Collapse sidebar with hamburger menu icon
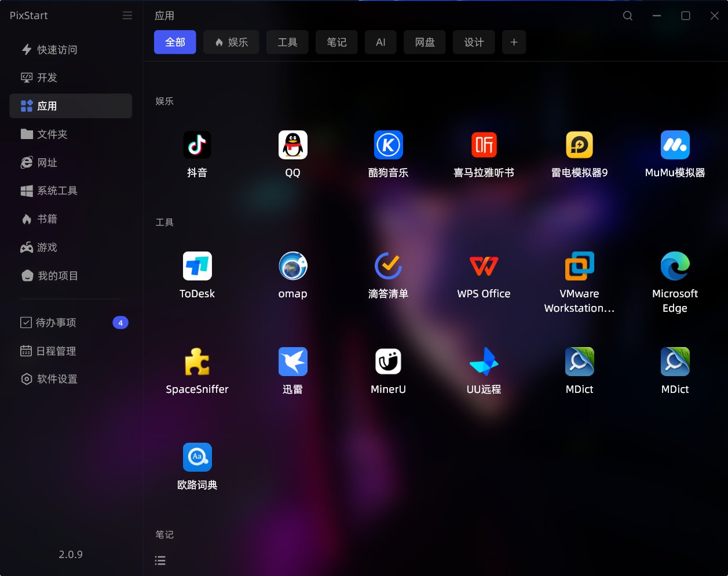This screenshot has height=576, width=728. pos(127,16)
